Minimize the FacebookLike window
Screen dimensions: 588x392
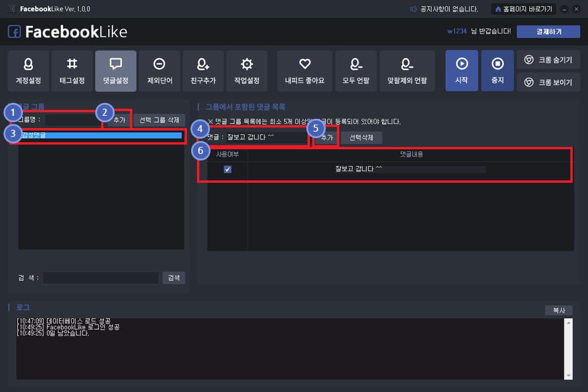(564, 9)
